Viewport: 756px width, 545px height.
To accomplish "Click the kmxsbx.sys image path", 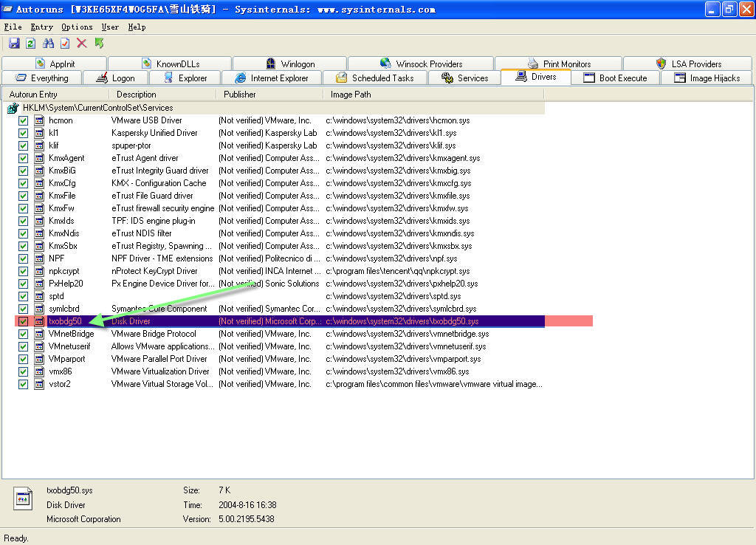I will (399, 246).
